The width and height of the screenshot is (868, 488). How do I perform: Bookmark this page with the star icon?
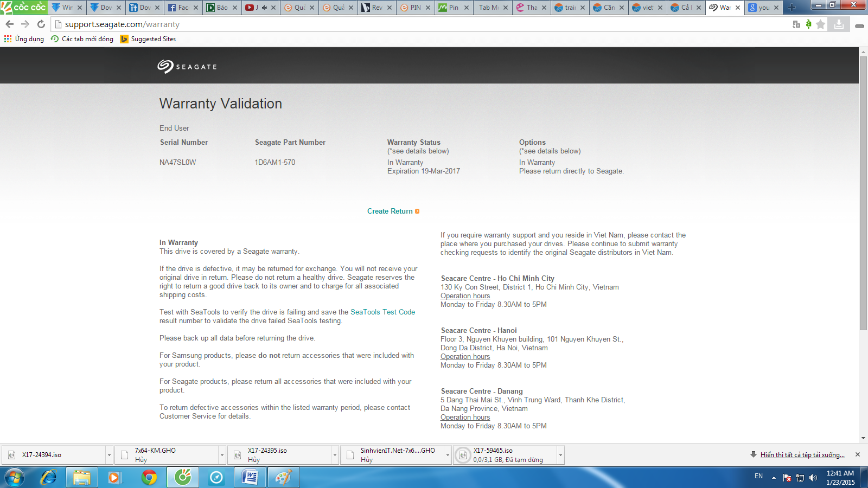(821, 24)
